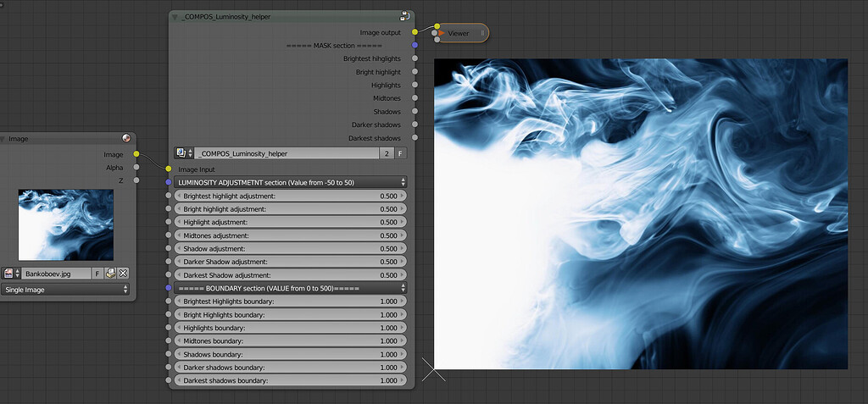Click the open image file folder icon
Image resolution: width=868 pixels, height=404 pixels.
[111, 273]
